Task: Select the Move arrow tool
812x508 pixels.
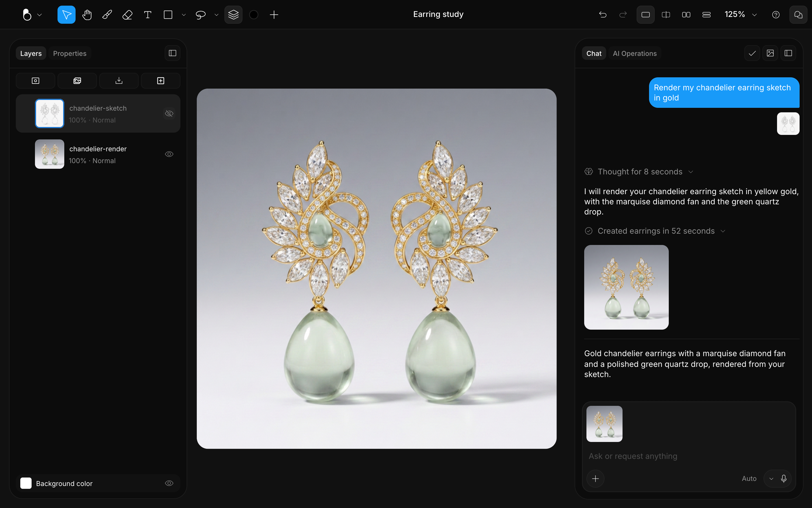Action: point(67,15)
